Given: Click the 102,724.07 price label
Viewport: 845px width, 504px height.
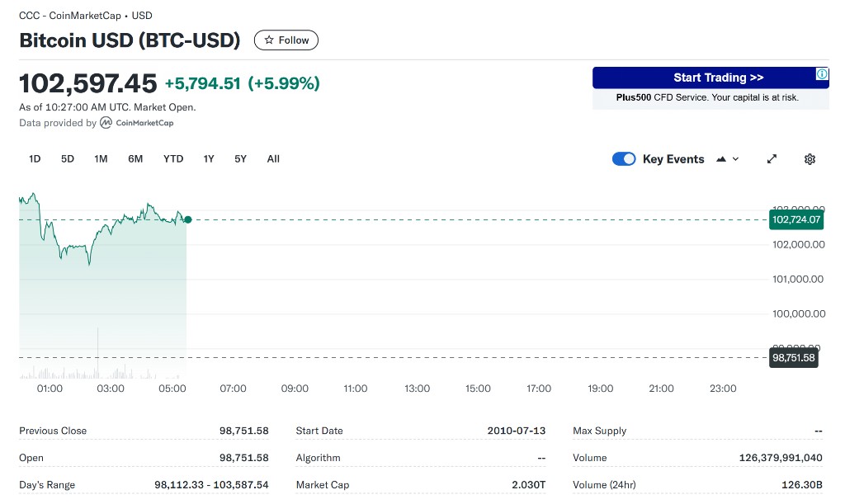Looking at the screenshot, I should (x=796, y=219).
